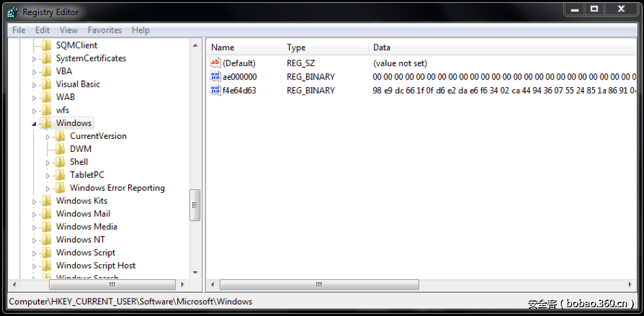Click tree pane horizontal scroll right arrow
The image size is (644, 316).
[x=183, y=285]
